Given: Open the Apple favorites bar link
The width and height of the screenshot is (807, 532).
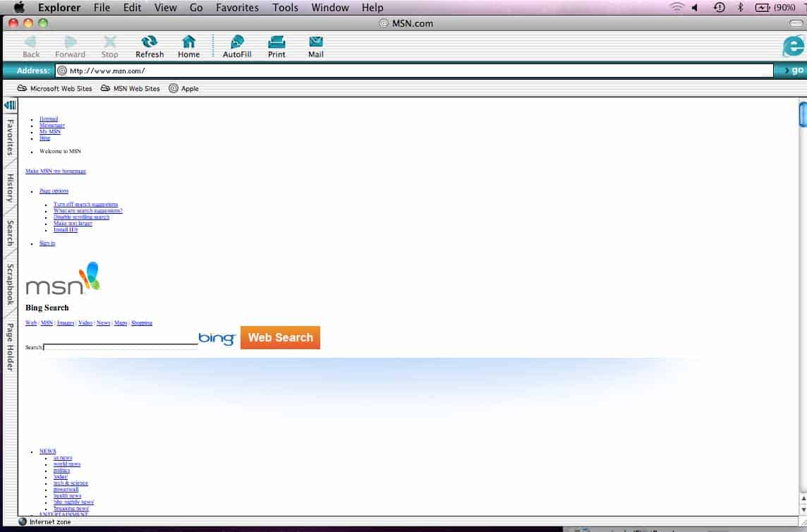Looking at the screenshot, I should click(x=183, y=89).
